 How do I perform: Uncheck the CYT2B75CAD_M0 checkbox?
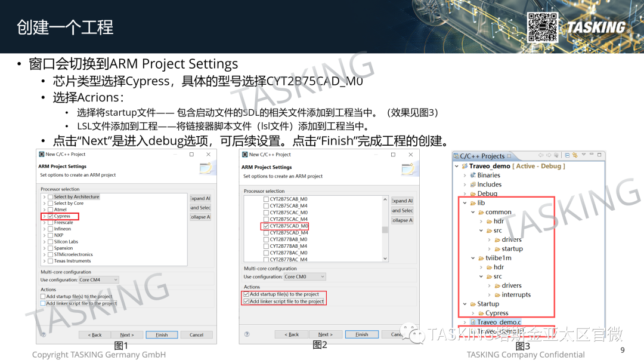point(266,226)
